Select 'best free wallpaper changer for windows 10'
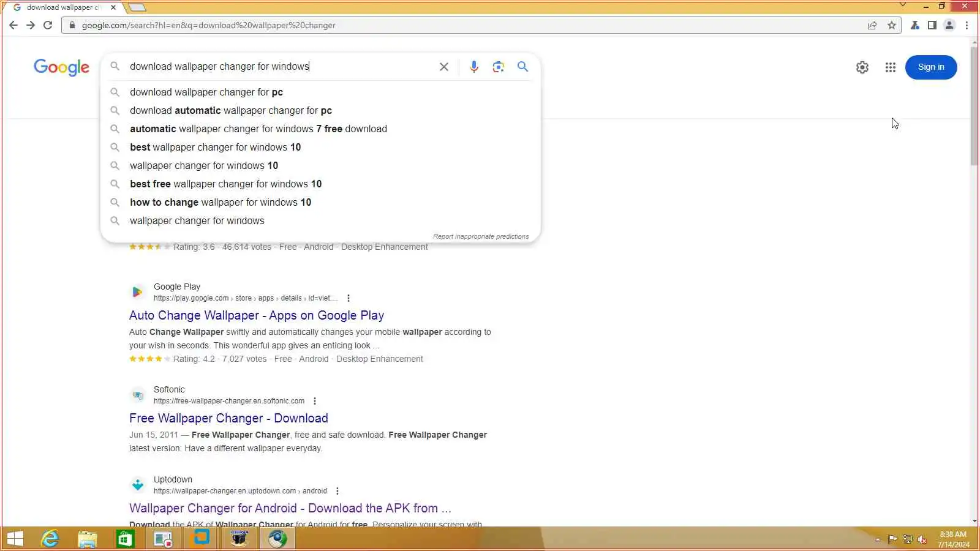980x551 pixels. coord(320,184)
